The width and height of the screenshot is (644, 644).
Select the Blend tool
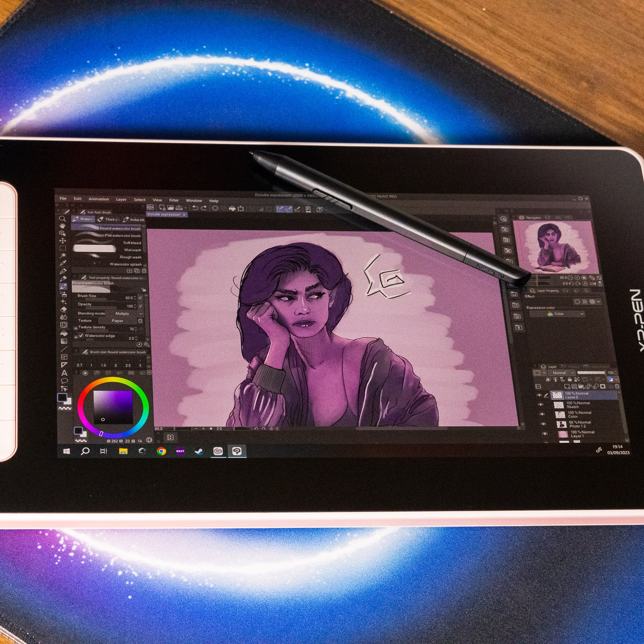coord(64,317)
